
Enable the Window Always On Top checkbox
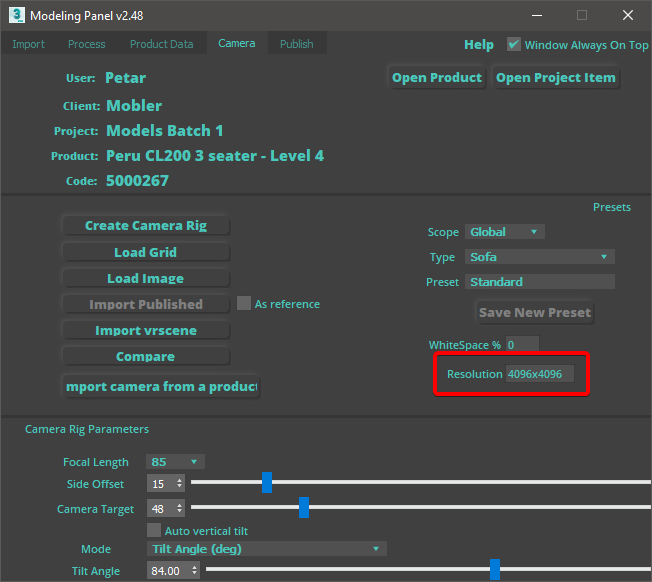pos(514,45)
